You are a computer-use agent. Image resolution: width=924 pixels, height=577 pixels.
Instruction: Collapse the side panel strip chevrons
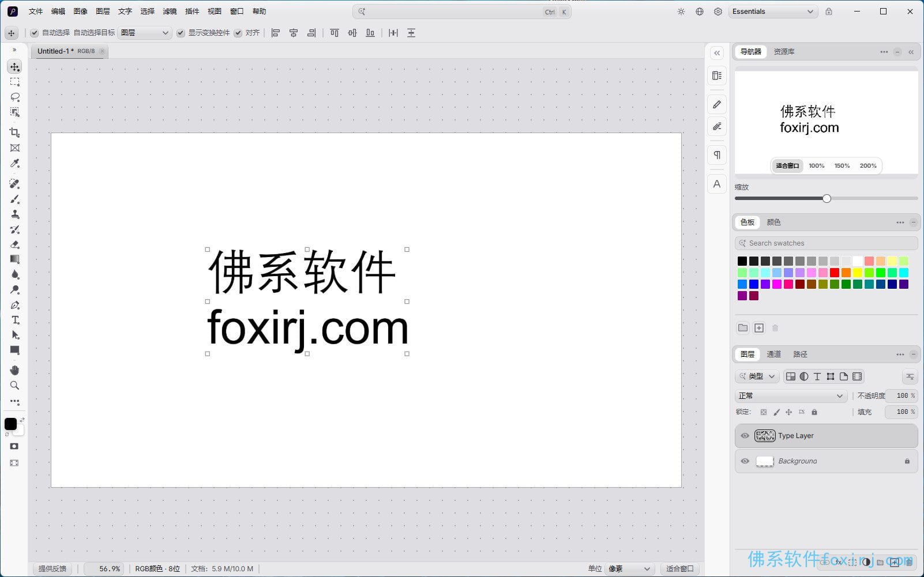click(717, 53)
